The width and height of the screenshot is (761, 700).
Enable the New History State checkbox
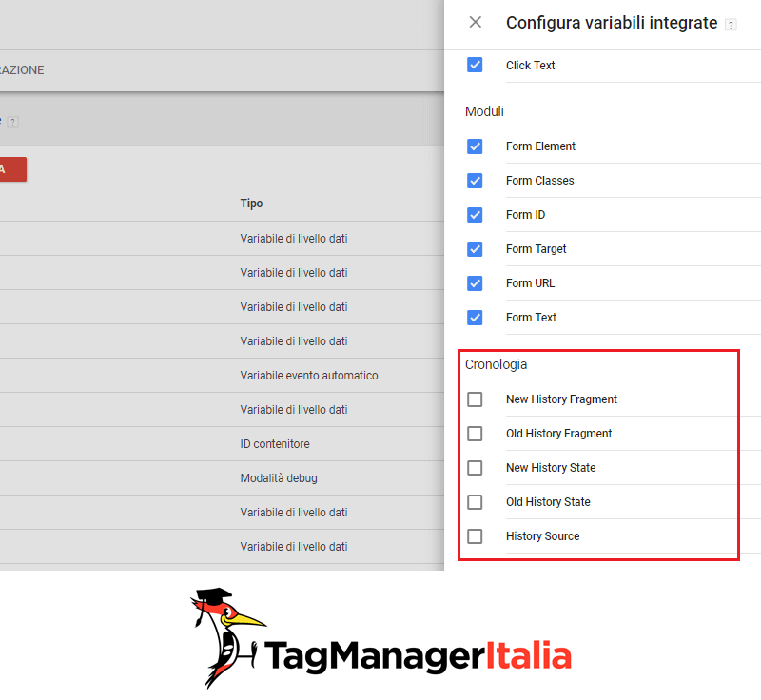coord(475,468)
